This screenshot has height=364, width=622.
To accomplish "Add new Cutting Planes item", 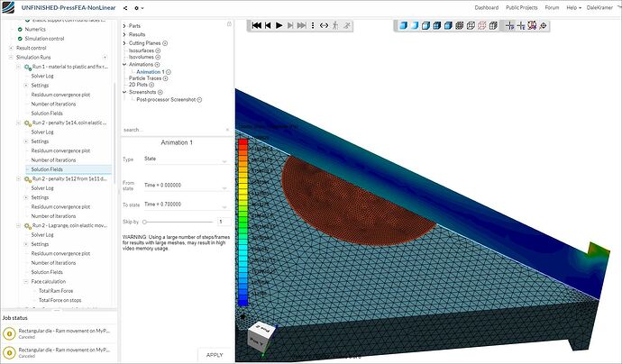I will (165, 43).
